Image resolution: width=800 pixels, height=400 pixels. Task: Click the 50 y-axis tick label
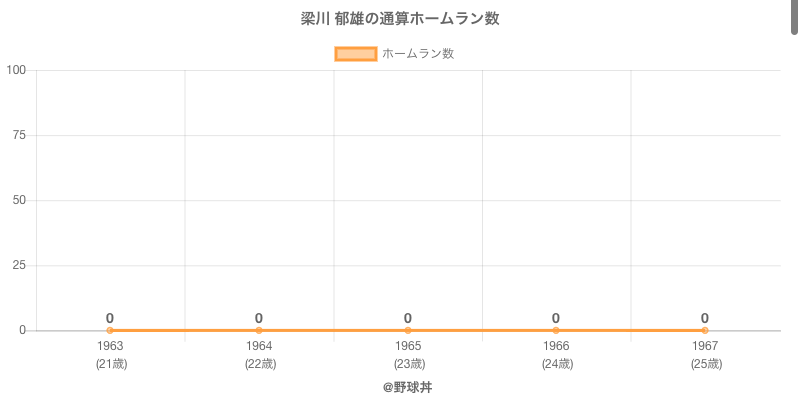19,200
